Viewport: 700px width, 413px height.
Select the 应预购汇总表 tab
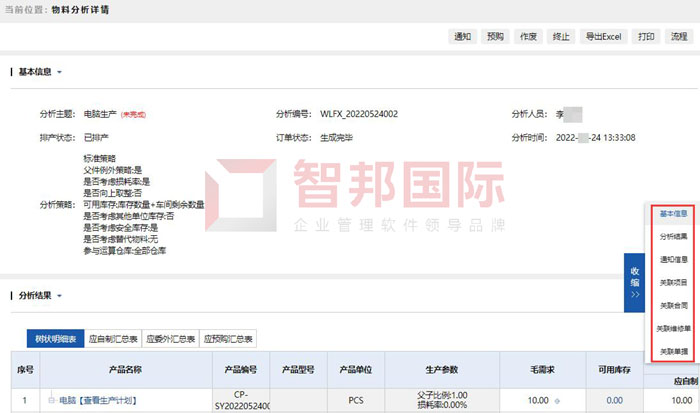click(x=229, y=338)
